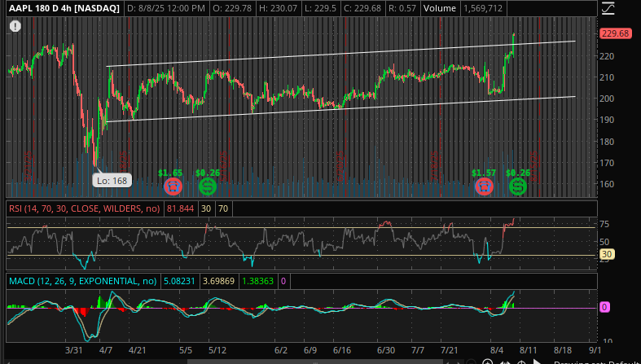Click the MACD study title label
This screenshot has width=641, height=364.
click(x=81, y=282)
